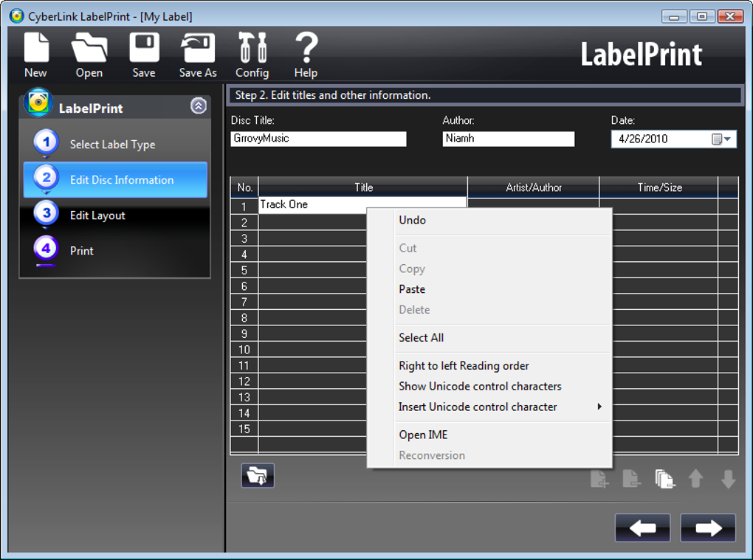Viewport: 753px width, 560px height.
Task: Click the LabelPrint disc logo icon in sidebar
Action: (38, 103)
